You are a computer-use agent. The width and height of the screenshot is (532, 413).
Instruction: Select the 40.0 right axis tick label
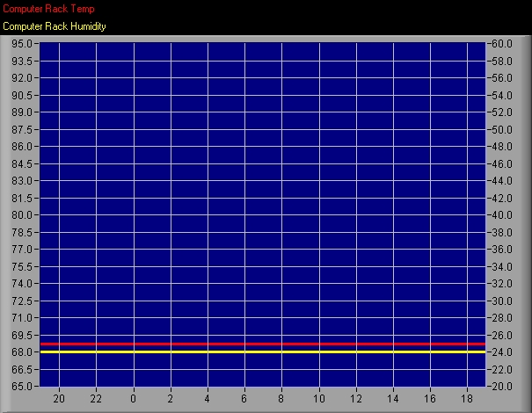[502, 215]
